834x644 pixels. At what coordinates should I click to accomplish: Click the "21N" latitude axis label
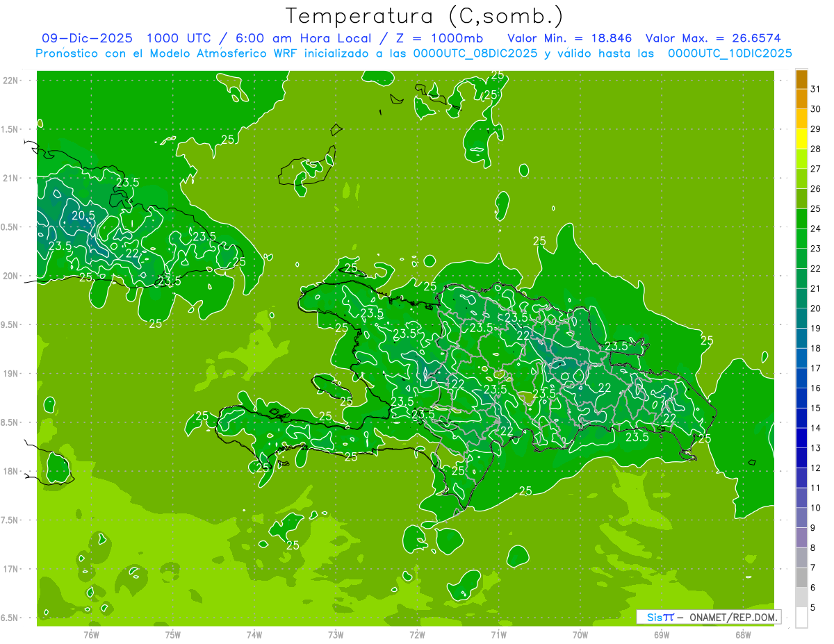pos(12,179)
